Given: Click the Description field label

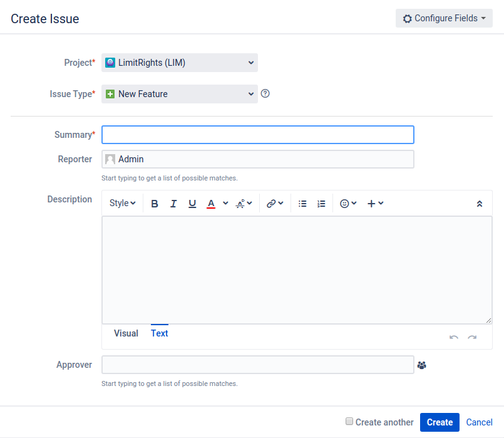Looking at the screenshot, I should (69, 199).
